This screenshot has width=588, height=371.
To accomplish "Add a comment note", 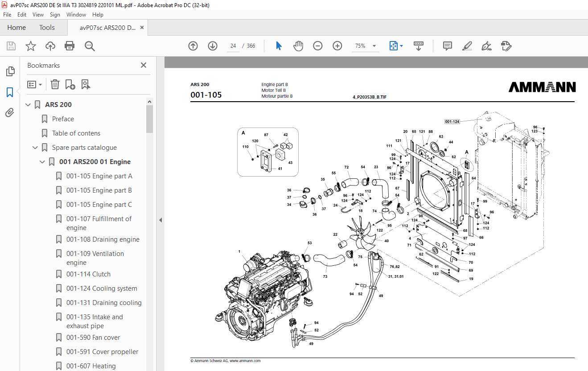I will (447, 46).
